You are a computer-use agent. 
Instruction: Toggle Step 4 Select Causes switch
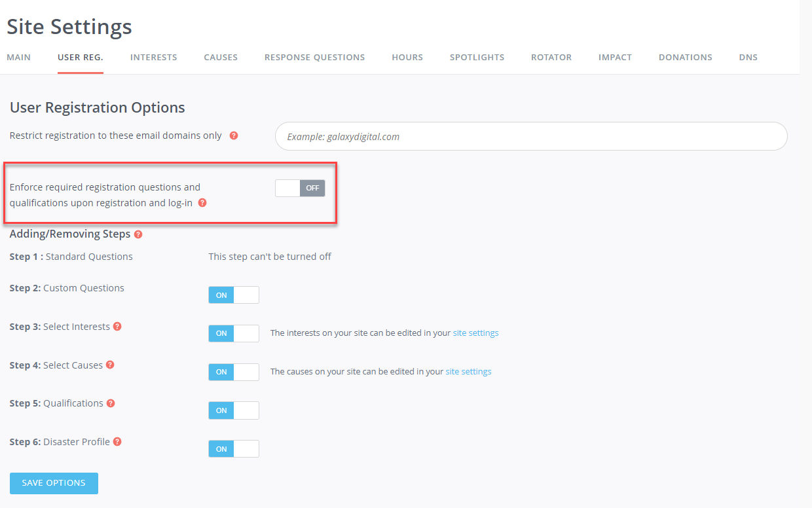pos(234,372)
